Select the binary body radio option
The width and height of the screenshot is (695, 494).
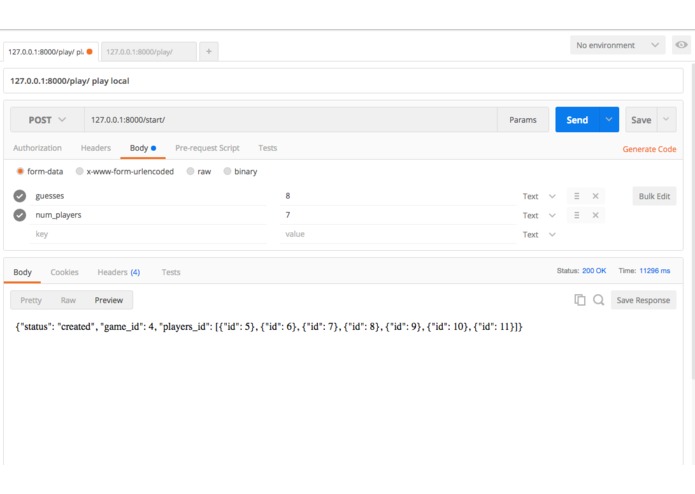227,171
